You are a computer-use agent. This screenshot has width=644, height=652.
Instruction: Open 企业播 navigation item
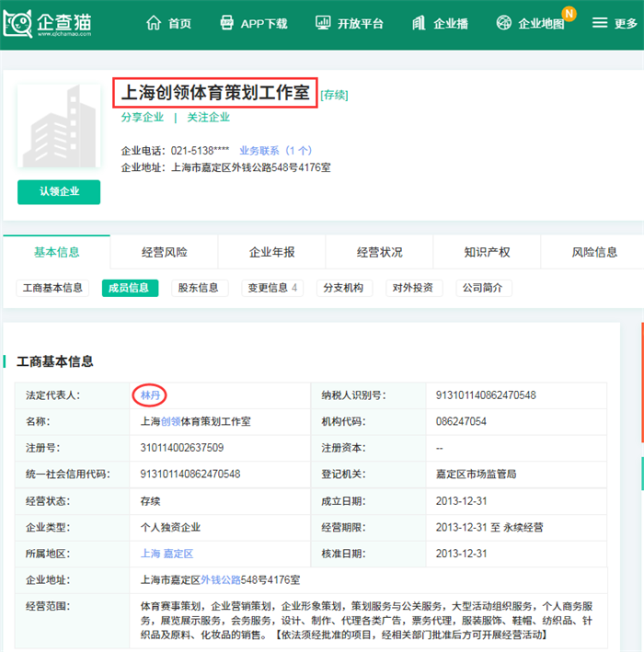coord(451,23)
